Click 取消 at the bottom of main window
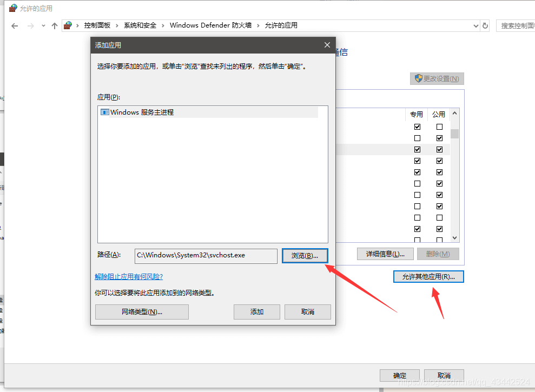 (444, 375)
